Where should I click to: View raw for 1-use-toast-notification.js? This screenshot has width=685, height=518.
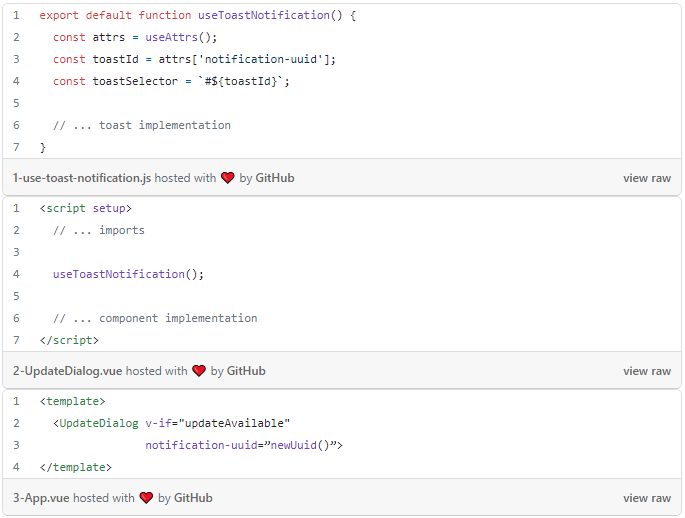(646, 178)
